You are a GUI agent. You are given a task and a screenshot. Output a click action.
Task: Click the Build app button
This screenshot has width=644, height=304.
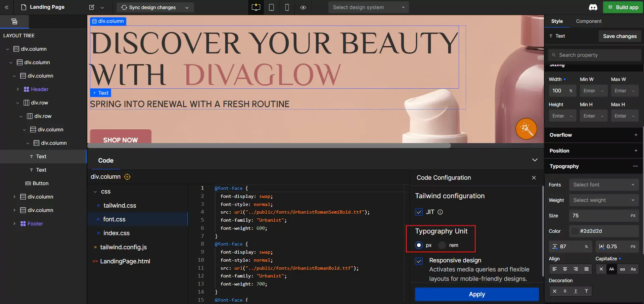click(623, 7)
